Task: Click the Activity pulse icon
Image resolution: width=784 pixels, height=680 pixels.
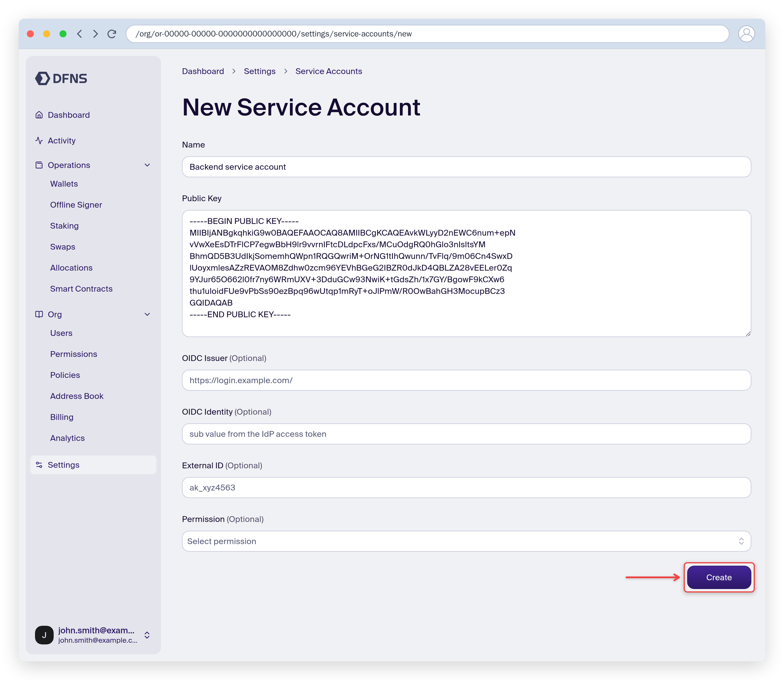Action: tap(39, 141)
